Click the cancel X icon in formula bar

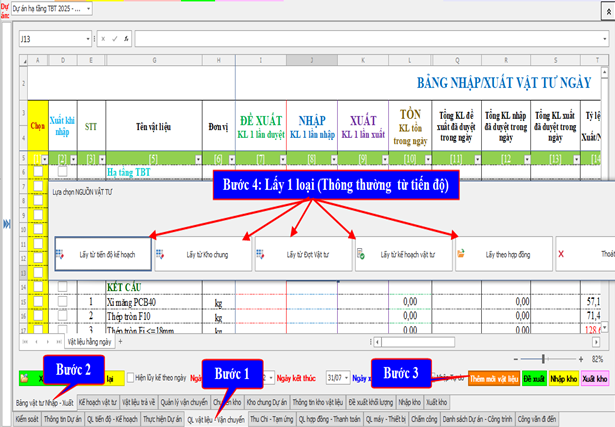tap(103, 39)
